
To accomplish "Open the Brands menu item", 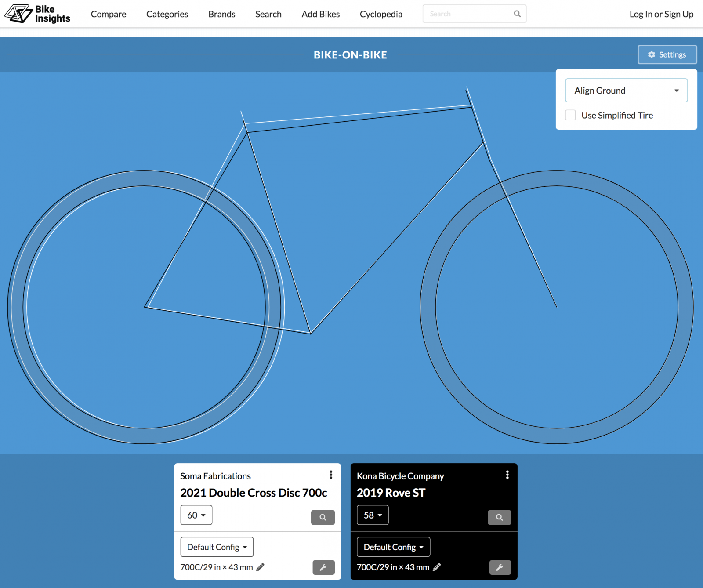I will pyautogui.click(x=222, y=14).
